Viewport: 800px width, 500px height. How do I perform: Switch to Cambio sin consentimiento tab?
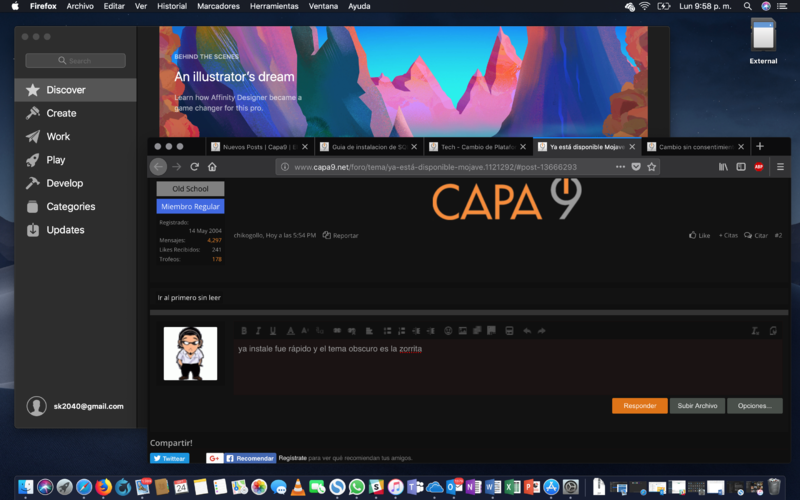click(x=696, y=147)
